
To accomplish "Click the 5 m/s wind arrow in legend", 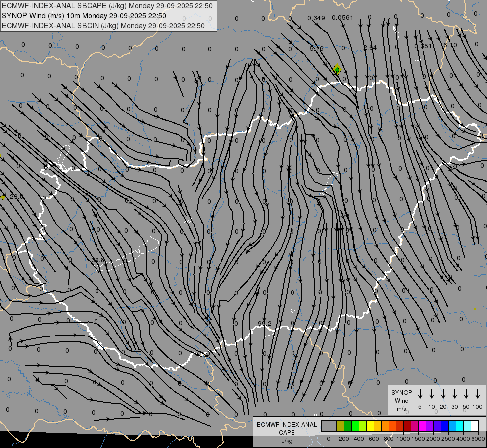I will coord(420,394).
